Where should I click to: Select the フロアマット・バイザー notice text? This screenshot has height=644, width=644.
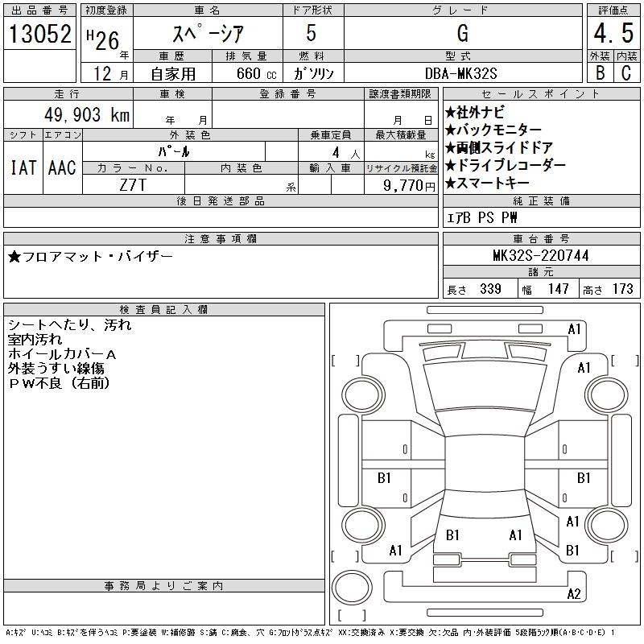[90, 257]
